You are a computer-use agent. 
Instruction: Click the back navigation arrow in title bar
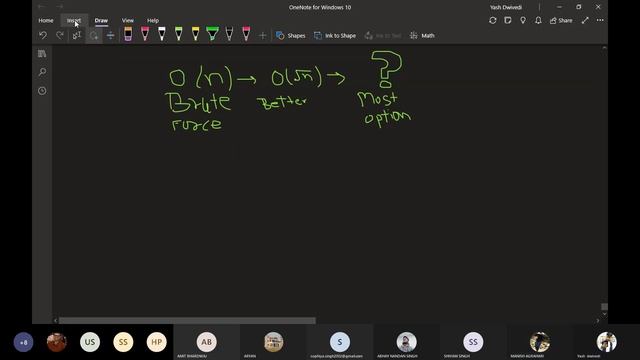point(41,7)
